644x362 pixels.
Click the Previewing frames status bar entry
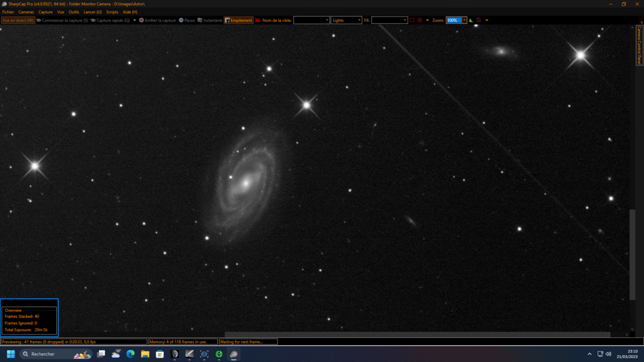pos(74,342)
